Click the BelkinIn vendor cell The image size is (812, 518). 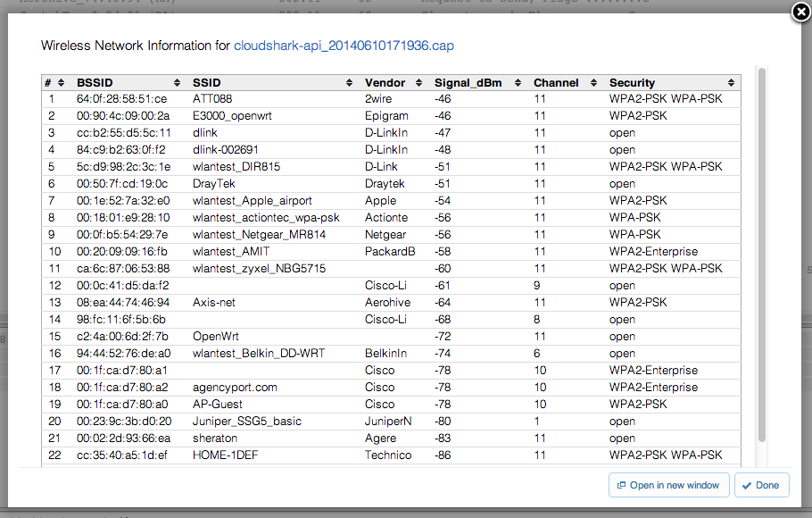[385, 353]
